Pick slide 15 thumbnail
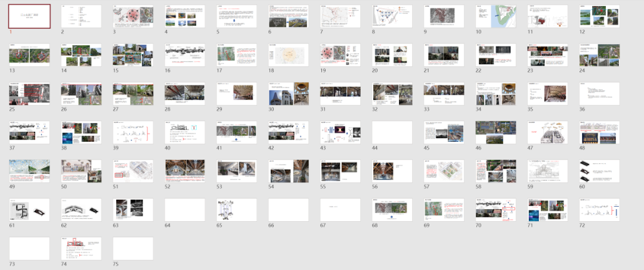The width and height of the screenshot is (644, 270). 133,55
